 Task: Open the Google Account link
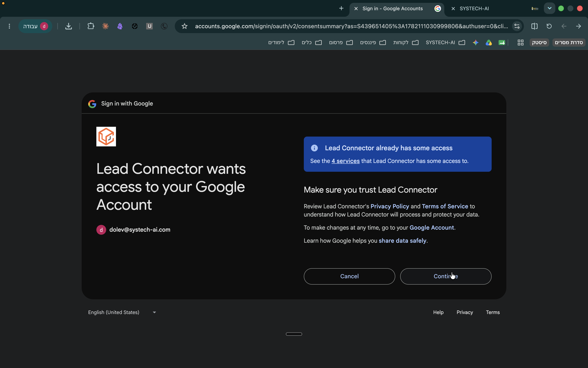(432, 228)
